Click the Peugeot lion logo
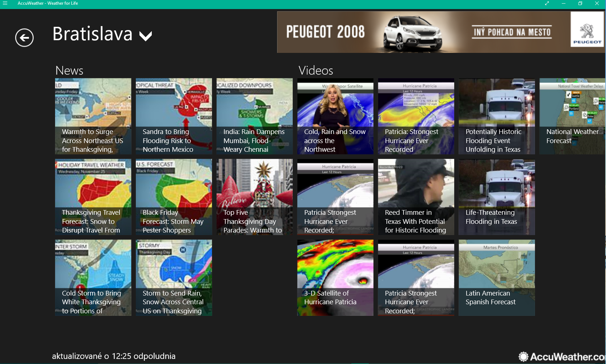 pyautogui.click(x=587, y=32)
